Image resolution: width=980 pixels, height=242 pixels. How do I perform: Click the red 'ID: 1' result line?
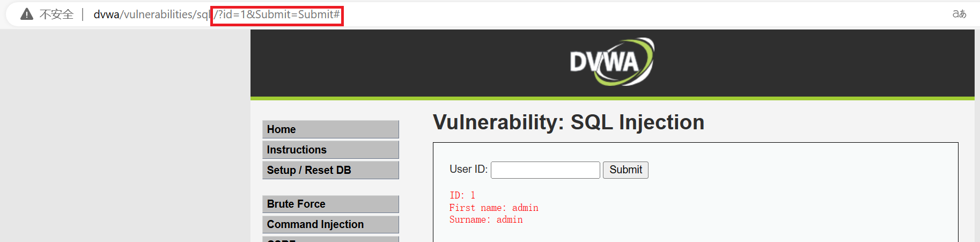[x=462, y=195]
